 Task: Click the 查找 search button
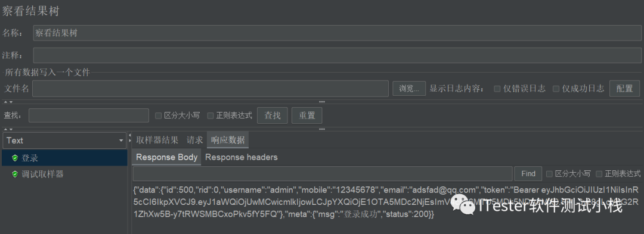(x=273, y=116)
